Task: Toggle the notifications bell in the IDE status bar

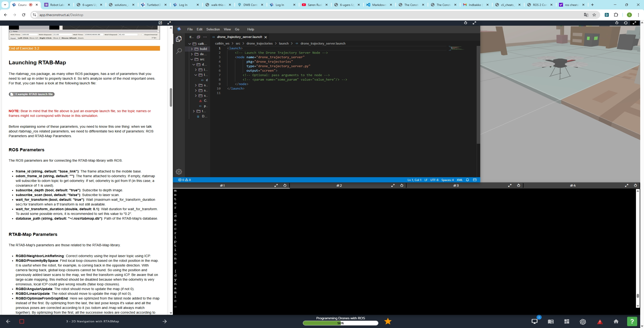Action: (x=467, y=180)
